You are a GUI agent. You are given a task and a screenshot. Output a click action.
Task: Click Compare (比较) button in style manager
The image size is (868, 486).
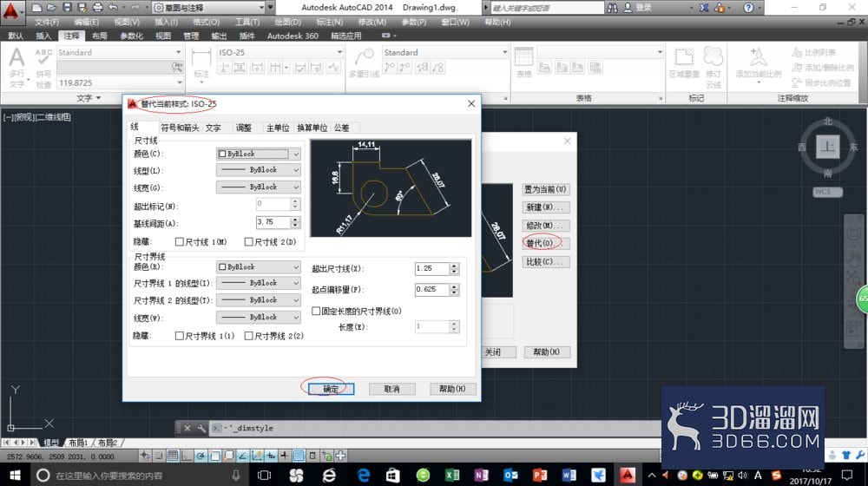tap(545, 262)
